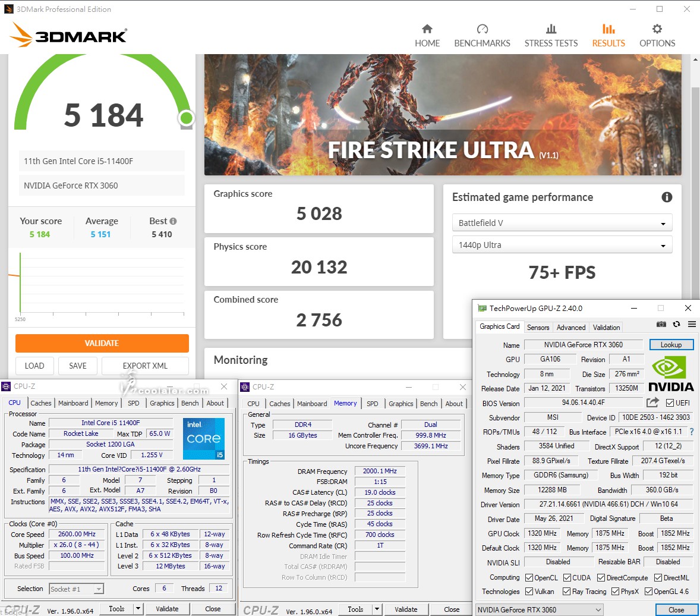This screenshot has height=616, width=700.
Task: Click the 3DMark title bar app icon
Action: [x=8, y=9]
